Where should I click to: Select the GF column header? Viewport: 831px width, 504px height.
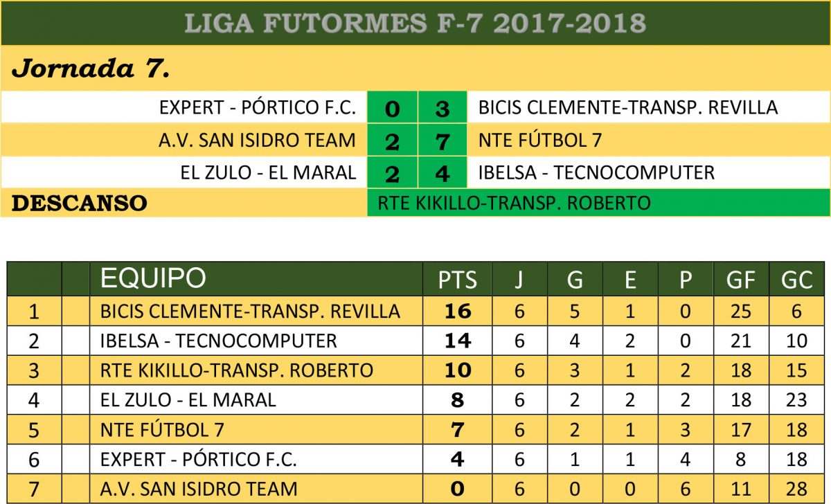click(x=741, y=280)
